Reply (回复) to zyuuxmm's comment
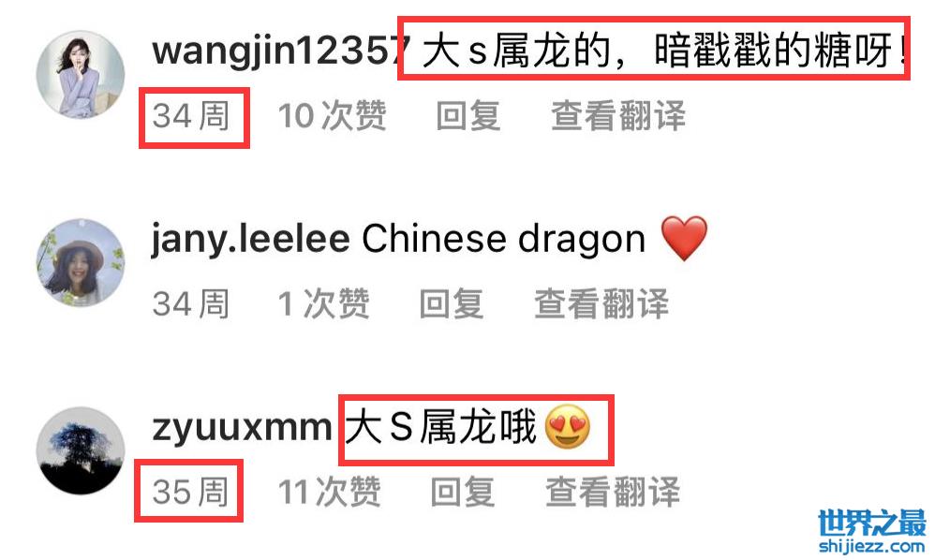 pos(463,492)
